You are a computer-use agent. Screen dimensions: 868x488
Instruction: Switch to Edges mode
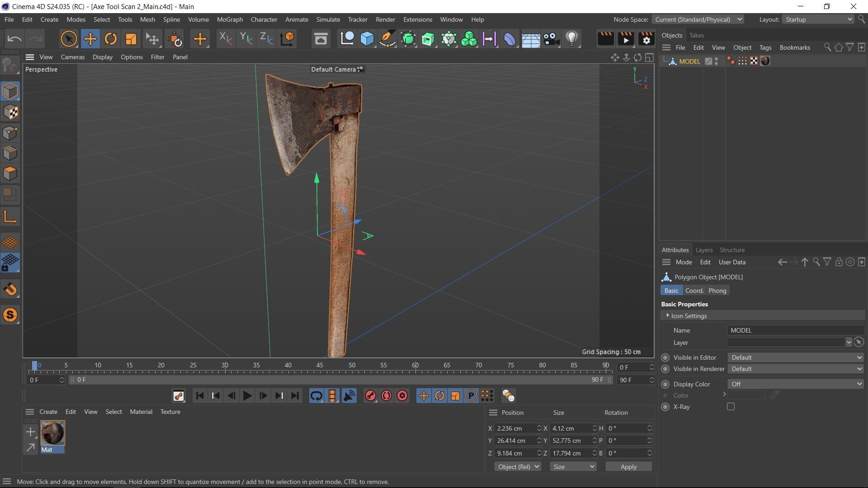(10, 153)
